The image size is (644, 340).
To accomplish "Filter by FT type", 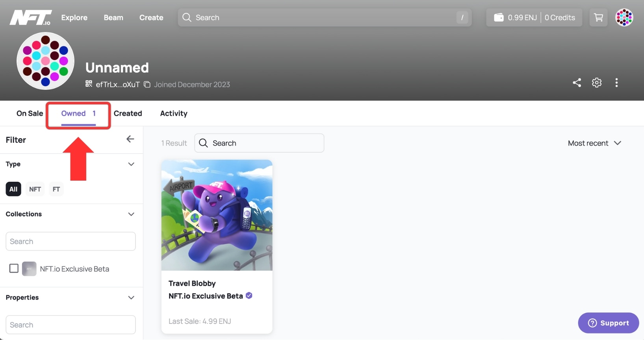I will [x=56, y=189].
